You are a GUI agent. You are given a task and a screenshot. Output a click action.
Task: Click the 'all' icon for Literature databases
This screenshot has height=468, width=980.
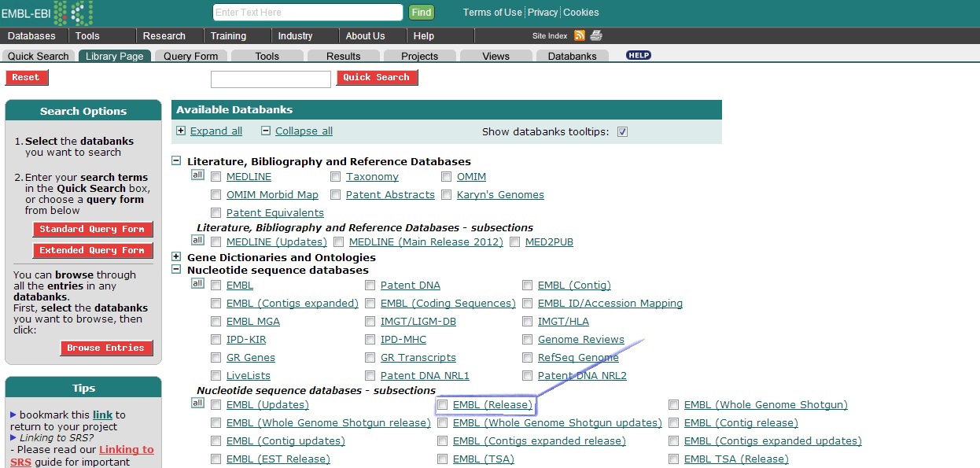coord(197,175)
